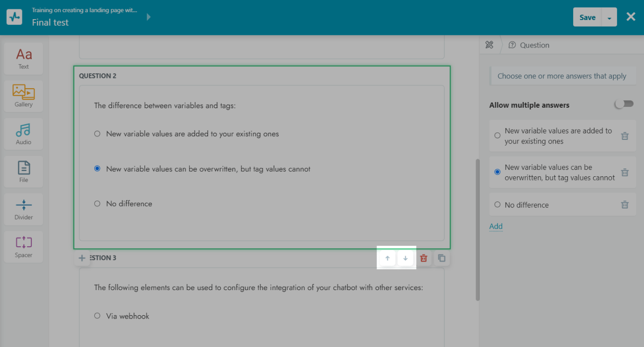
Task: Duplicate the question with copy icon
Action: pos(441,258)
